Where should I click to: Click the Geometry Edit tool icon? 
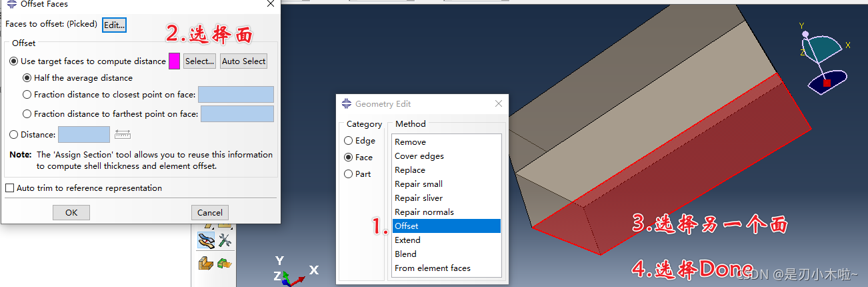pos(205,241)
